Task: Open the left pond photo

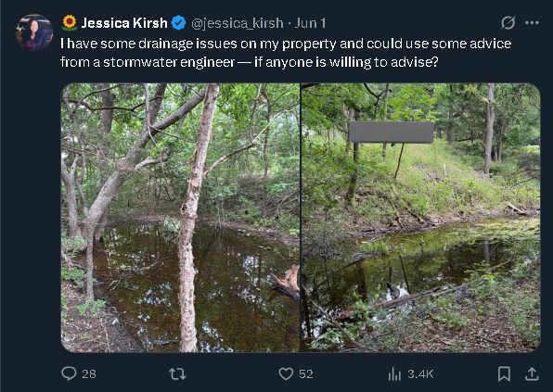Action: point(180,218)
